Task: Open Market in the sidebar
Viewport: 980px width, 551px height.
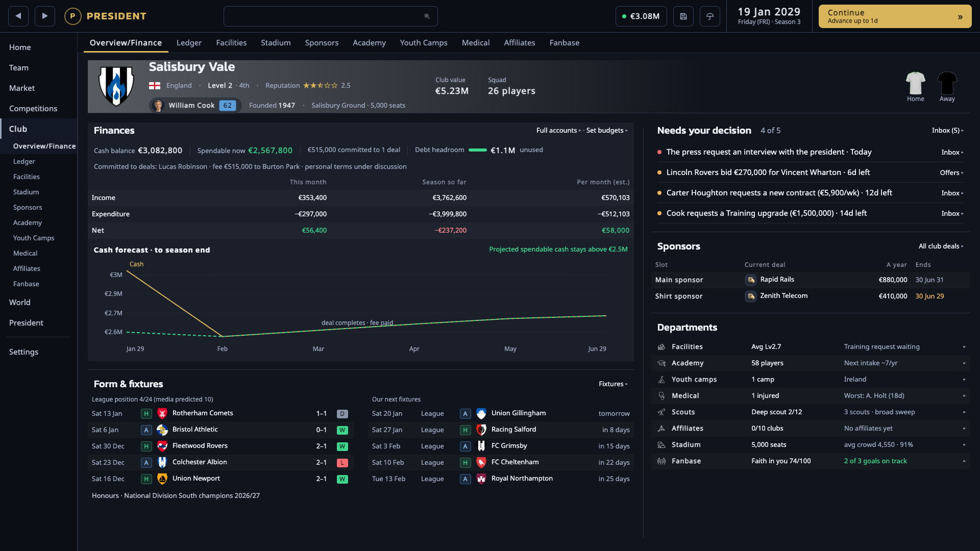Action: pos(22,88)
